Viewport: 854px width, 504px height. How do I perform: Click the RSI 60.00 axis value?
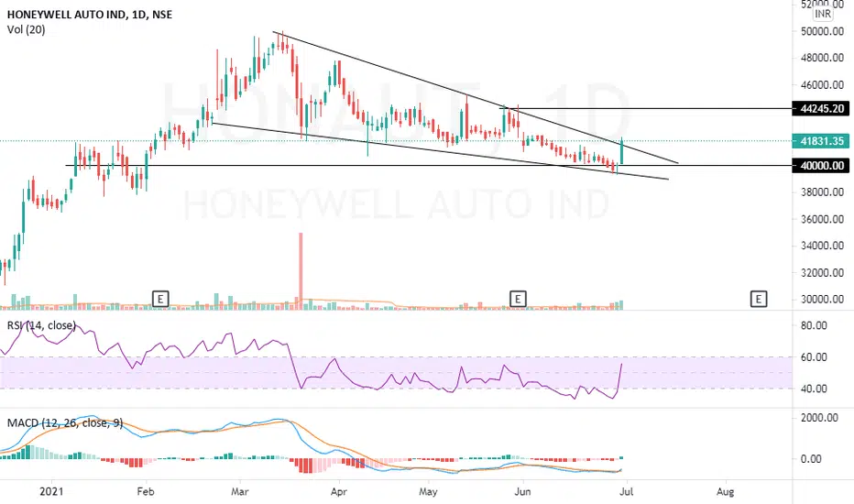[x=814, y=356]
